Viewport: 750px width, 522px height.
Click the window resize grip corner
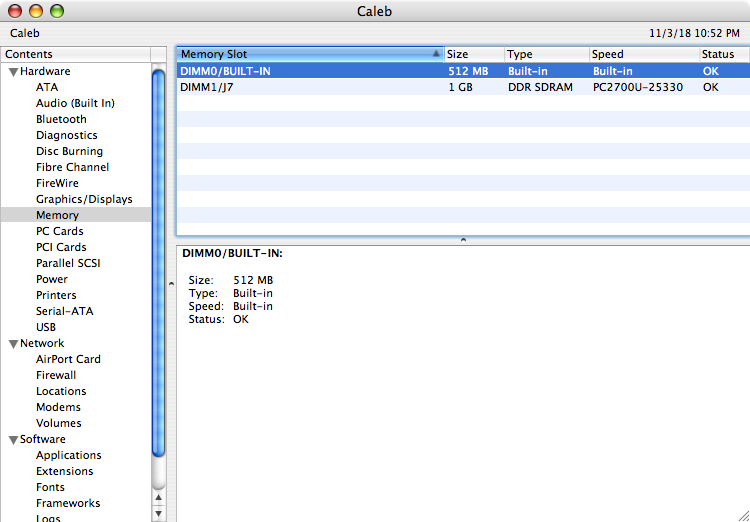coord(743,515)
